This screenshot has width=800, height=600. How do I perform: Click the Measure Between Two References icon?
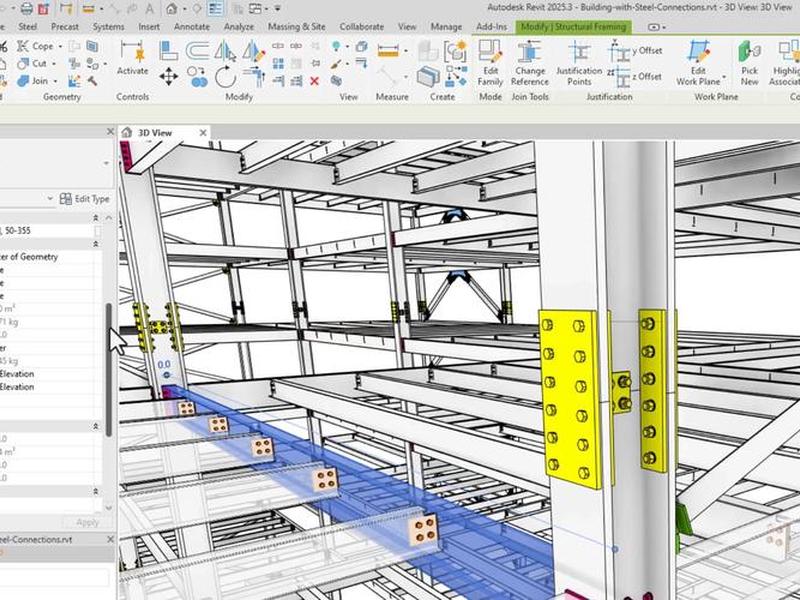tap(388, 51)
